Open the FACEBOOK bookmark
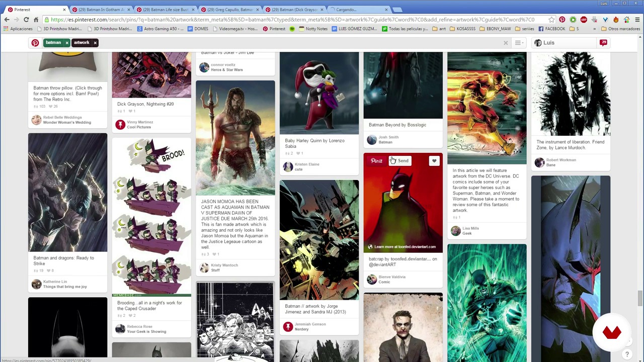This screenshot has width=644, height=362. point(551,29)
